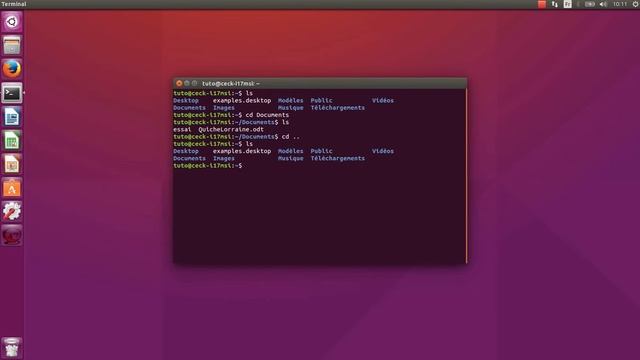Open the session gear menu in top panel
The width and height of the screenshot is (640, 360).
635,4
